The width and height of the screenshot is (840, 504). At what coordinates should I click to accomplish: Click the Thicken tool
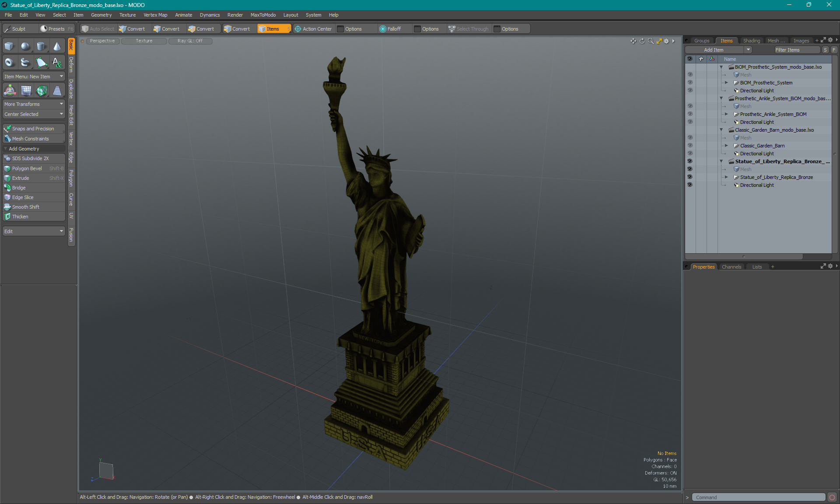pyautogui.click(x=34, y=217)
